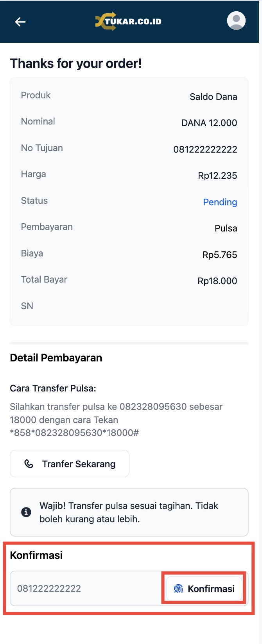Click the Detail Pembayaran heading
262x644 pixels.
56,358
